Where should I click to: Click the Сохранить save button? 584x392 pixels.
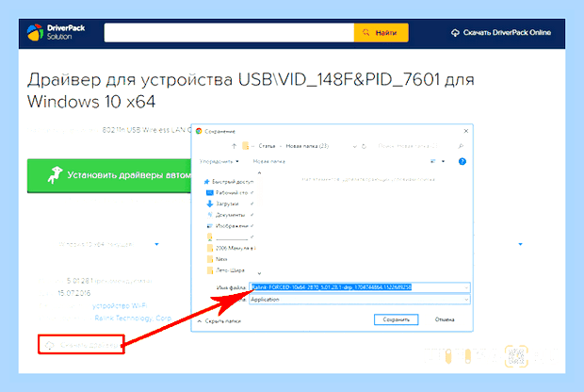(x=396, y=319)
